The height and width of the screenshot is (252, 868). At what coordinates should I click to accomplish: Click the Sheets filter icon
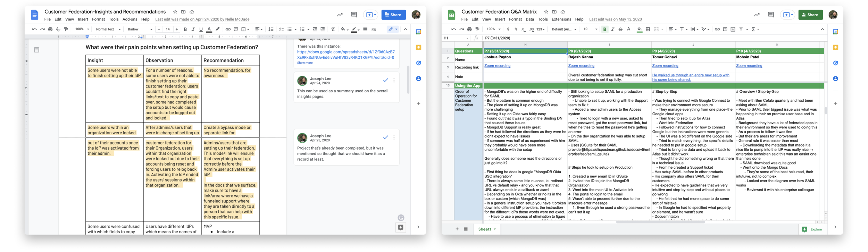click(741, 29)
